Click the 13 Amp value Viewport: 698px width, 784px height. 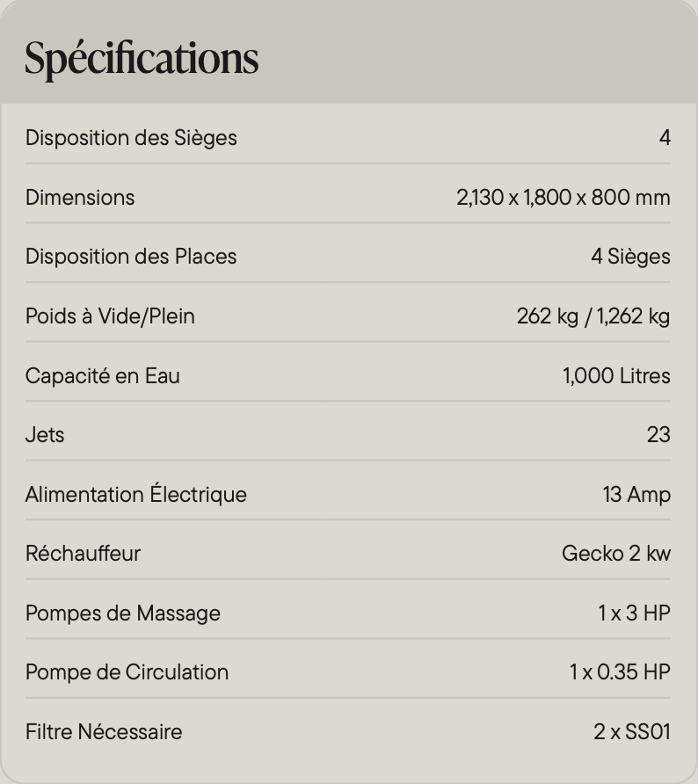(x=636, y=495)
